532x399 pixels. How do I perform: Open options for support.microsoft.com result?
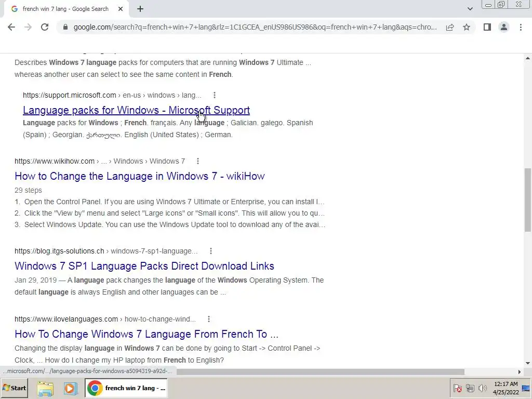tap(215, 95)
